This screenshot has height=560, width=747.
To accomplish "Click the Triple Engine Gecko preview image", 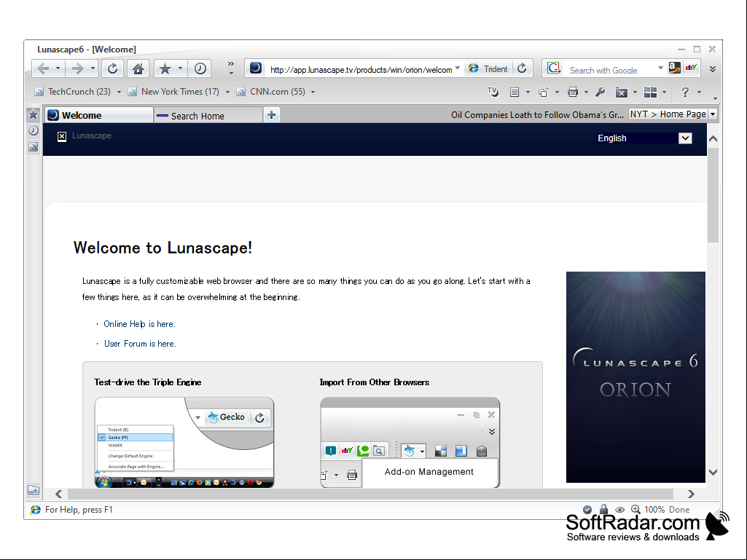I will 184,442.
